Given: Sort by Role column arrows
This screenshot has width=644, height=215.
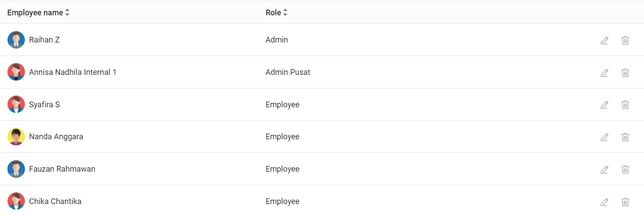Looking at the screenshot, I should click(285, 13).
